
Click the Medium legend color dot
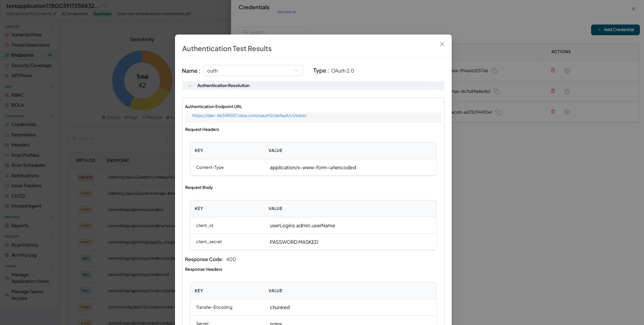tap(144, 117)
